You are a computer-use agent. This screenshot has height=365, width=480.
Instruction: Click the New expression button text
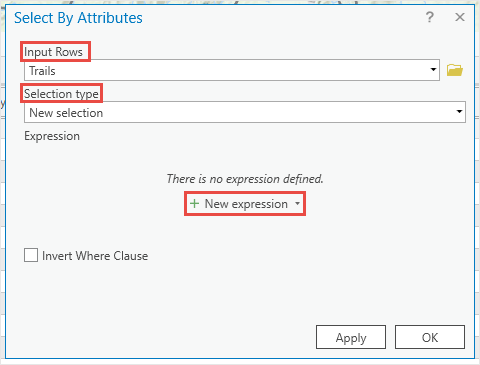click(246, 204)
